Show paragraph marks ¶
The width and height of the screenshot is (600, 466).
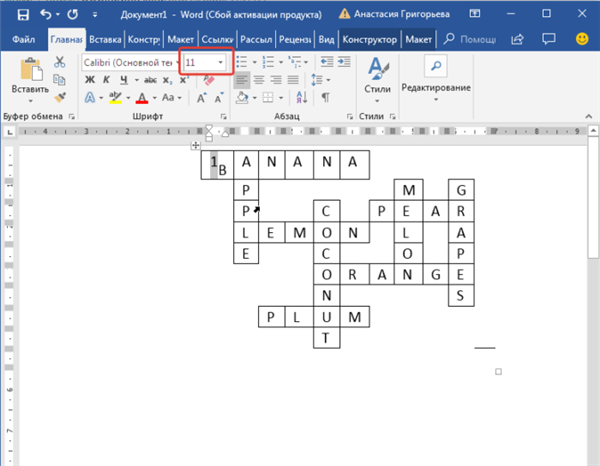click(325, 98)
